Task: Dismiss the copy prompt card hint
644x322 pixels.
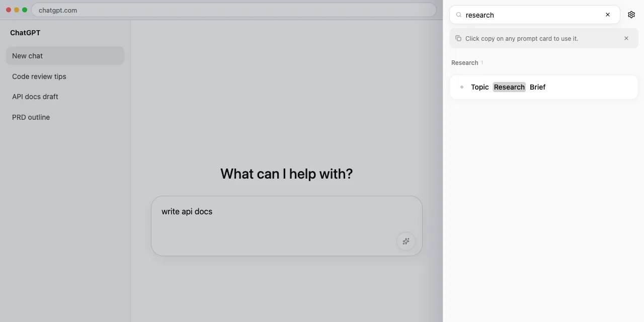Action: 626,38
